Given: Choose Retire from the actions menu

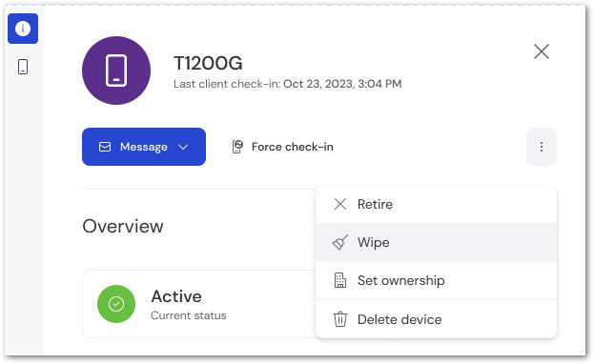Looking at the screenshot, I should 436,204.
